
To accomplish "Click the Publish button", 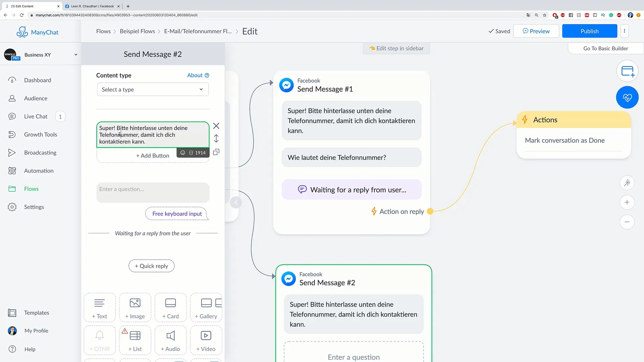I will tap(589, 31).
